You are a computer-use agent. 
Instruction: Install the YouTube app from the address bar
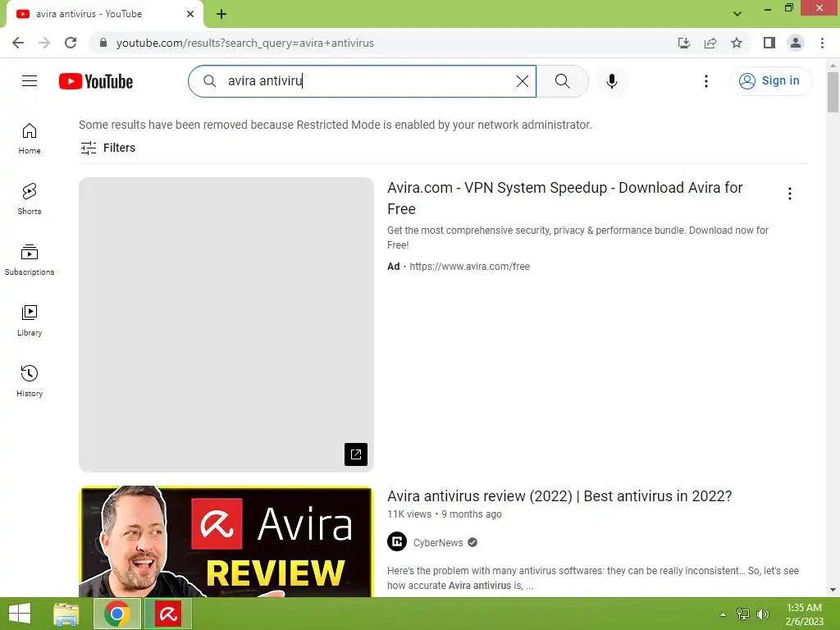(x=683, y=43)
